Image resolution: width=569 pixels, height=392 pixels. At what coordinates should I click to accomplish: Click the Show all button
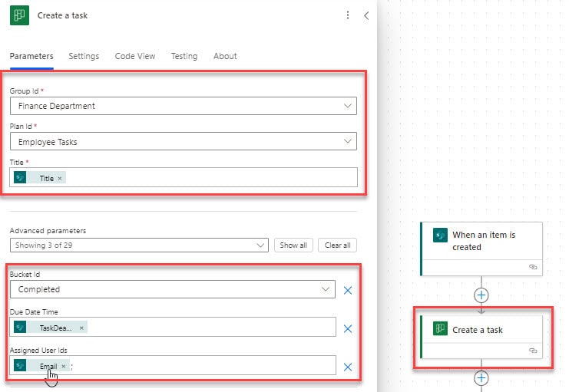coord(293,245)
